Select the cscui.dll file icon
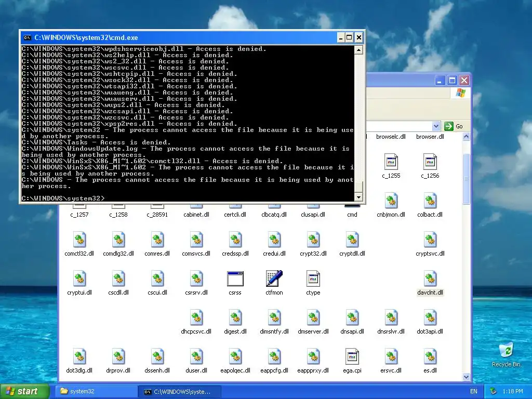 coord(157,278)
